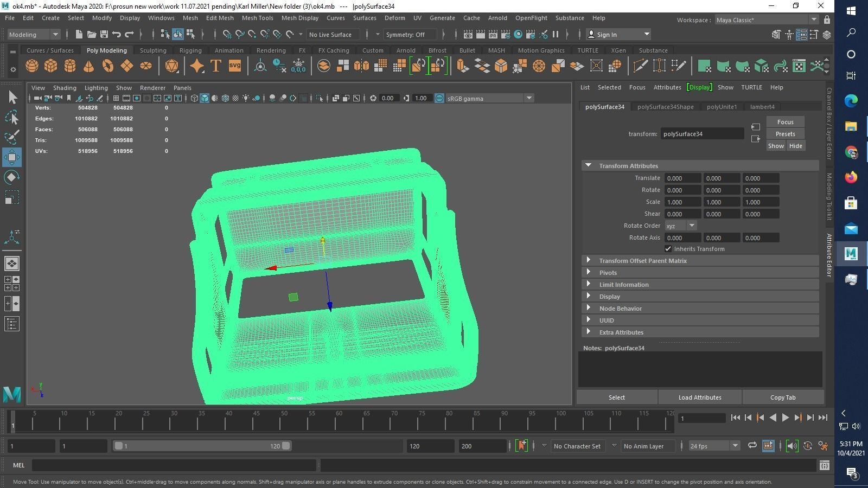868x488 pixels.
Task: Select the Move tool in the toolbox
Action: (12, 157)
